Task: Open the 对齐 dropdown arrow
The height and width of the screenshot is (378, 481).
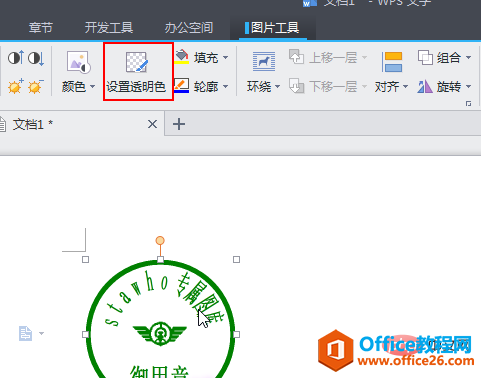Action: coord(405,87)
